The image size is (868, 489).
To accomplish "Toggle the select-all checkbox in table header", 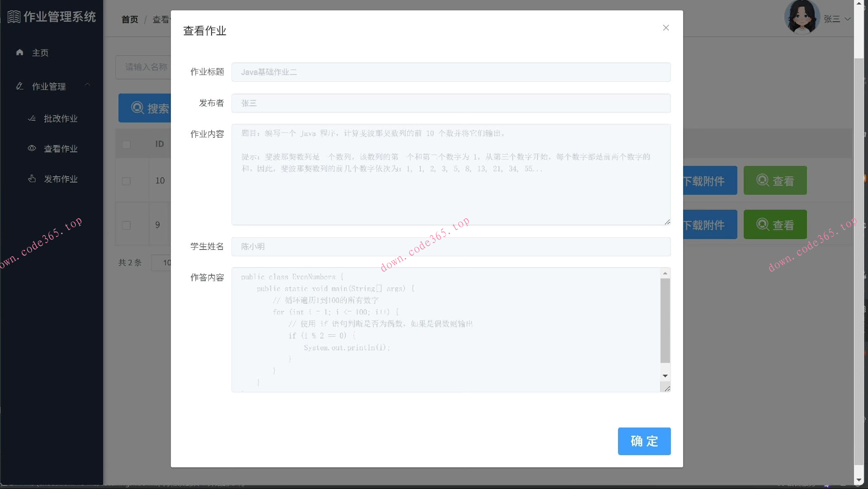I will tap(126, 144).
